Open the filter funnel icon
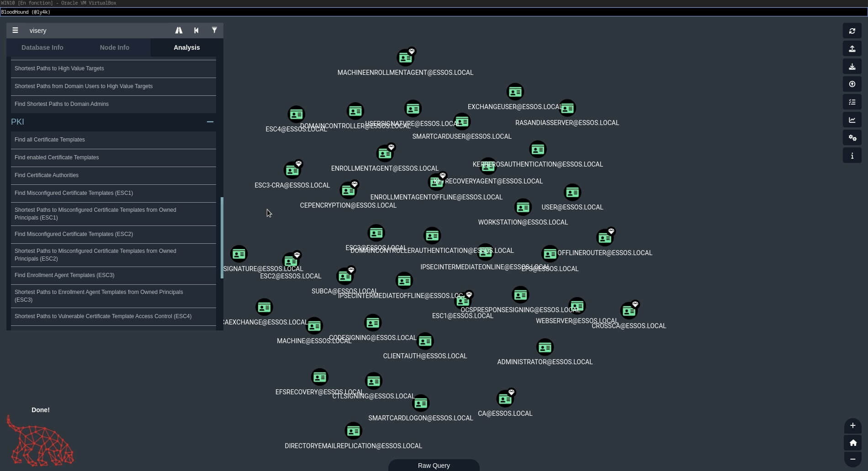The height and width of the screenshot is (471, 868). [214, 30]
